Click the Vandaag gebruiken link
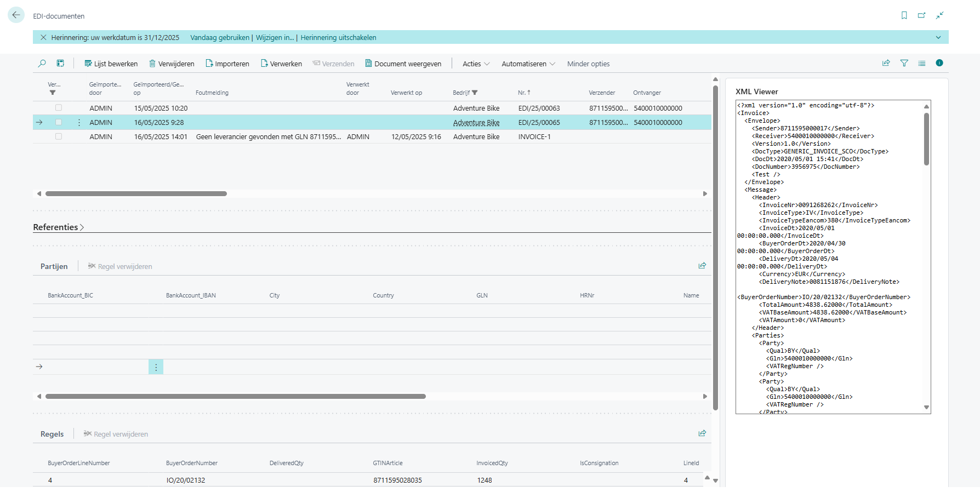 (219, 38)
